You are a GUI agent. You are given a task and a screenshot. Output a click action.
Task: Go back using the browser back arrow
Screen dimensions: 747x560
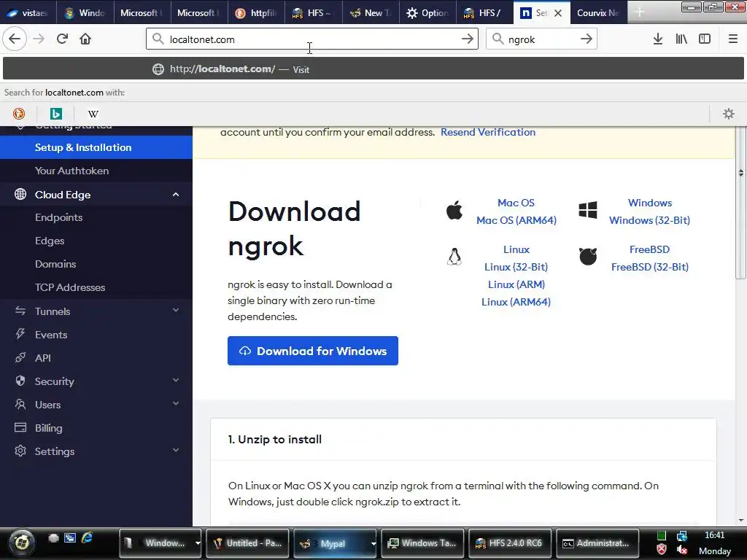[x=15, y=39]
